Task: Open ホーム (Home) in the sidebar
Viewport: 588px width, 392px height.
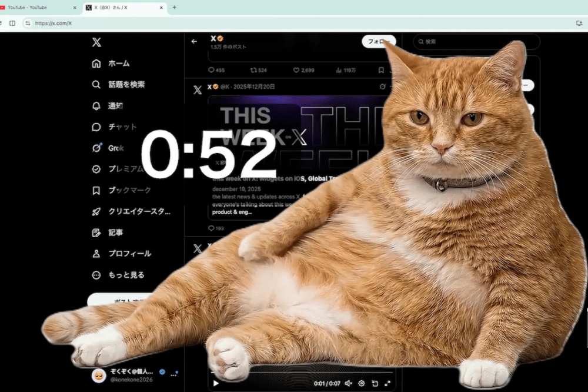Action: [111, 64]
